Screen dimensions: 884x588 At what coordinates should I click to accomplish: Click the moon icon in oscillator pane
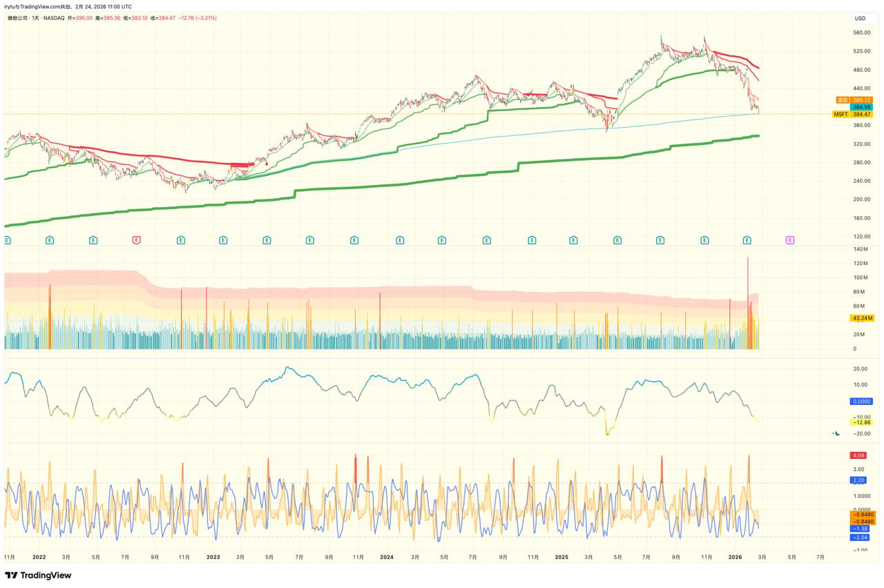tap(836, 433)
